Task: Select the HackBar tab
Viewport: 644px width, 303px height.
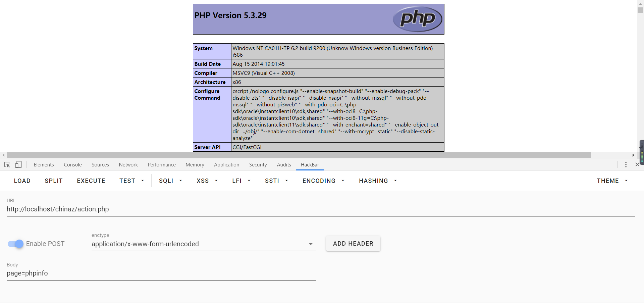Action: point(310,165)
